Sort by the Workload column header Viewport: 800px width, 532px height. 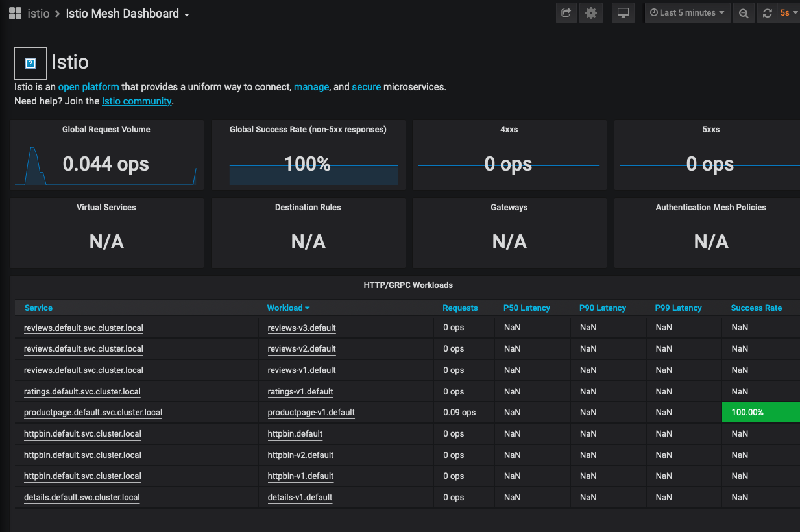[288, 308]
